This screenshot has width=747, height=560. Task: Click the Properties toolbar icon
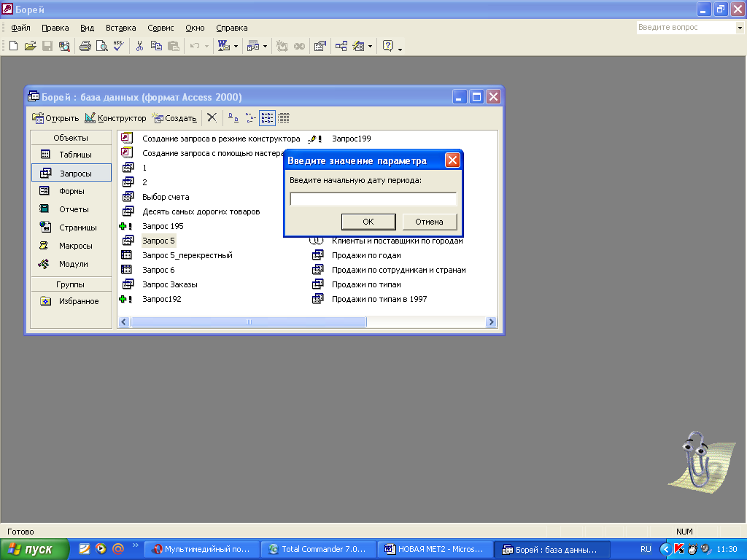(x=320, y=46)
